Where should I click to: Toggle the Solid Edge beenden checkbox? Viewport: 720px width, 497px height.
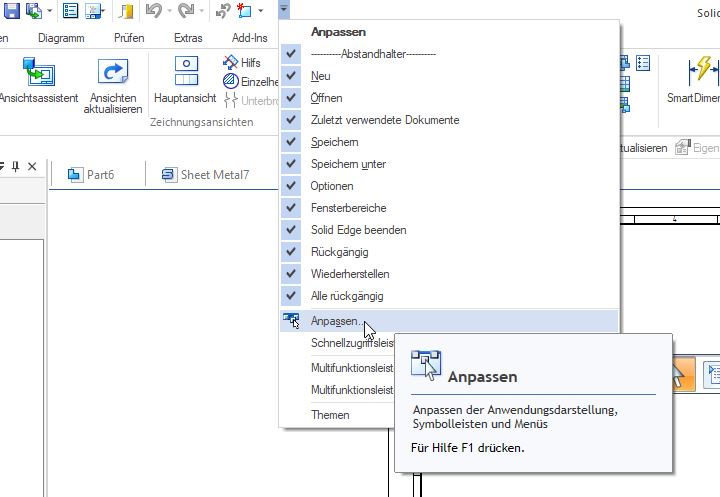tap(291, 230)
